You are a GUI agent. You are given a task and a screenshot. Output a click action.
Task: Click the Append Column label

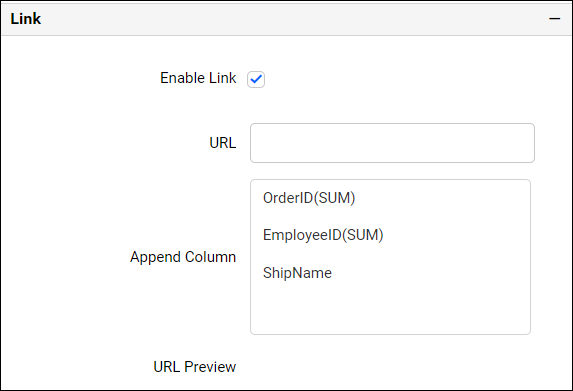(x=183, y=257)
